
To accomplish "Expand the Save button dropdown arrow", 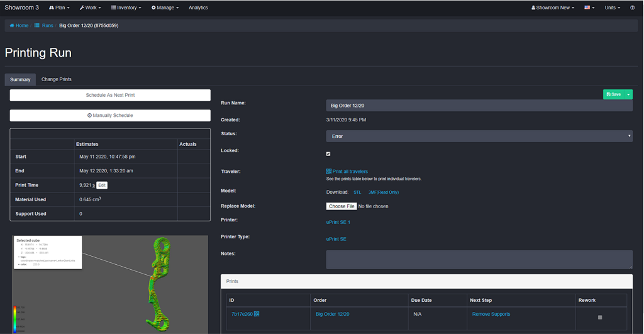I will tap(628, 94).
